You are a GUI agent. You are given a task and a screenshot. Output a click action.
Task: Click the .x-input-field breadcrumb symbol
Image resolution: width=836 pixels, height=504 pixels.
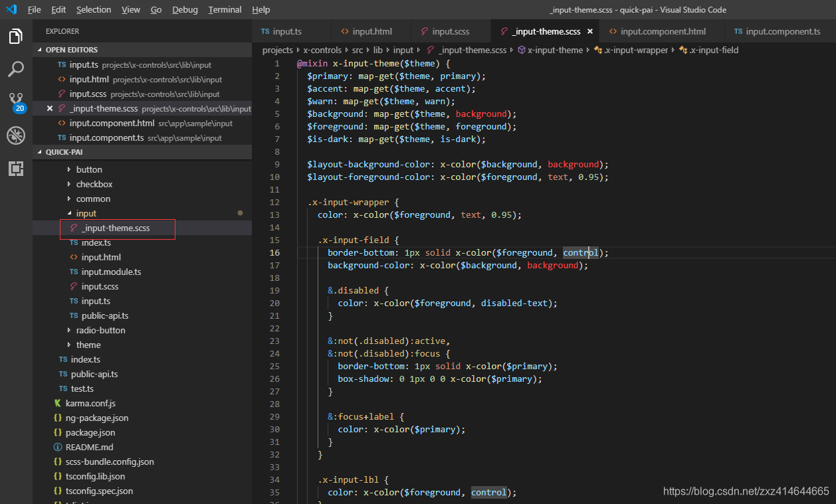point(708,50)
